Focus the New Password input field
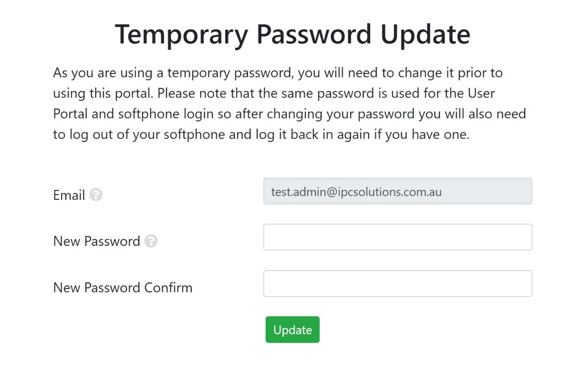 [397, 237]
